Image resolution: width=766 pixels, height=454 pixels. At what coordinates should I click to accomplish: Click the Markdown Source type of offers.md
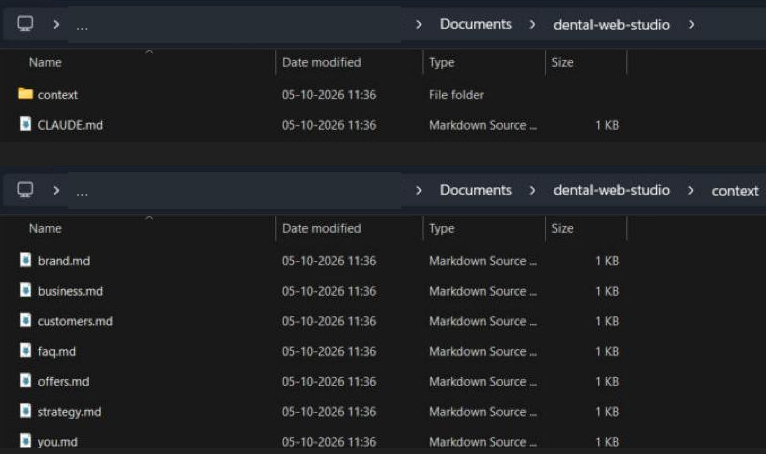[x=483, y=381]
